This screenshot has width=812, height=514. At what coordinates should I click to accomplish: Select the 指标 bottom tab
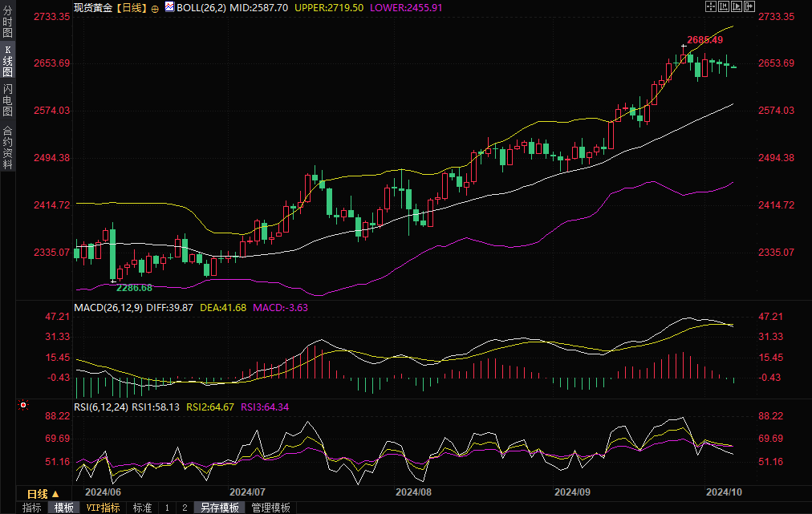coord(32,508)
